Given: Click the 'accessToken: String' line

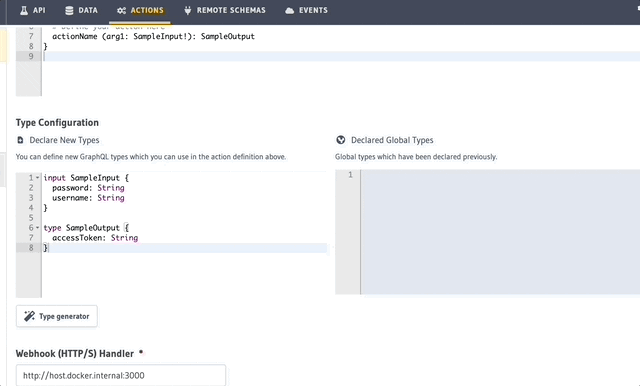Looking at the screenshot, I should [x=95, y=238].
